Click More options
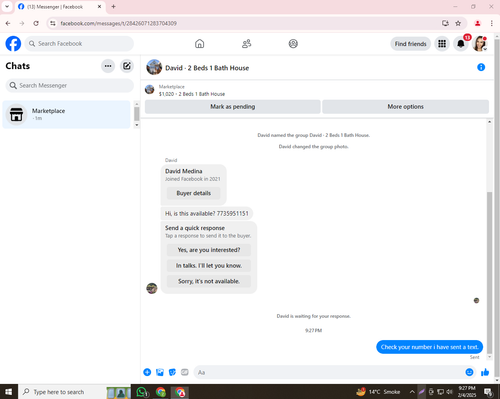Viewport: 500px width, 399px height. tap(405, 107)
